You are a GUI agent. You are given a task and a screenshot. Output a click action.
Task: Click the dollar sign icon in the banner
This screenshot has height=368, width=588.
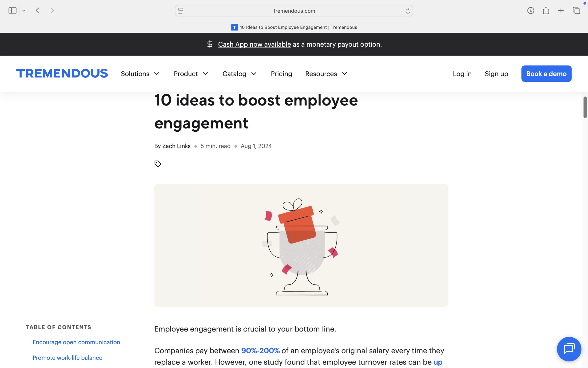[x=210, y=44]
